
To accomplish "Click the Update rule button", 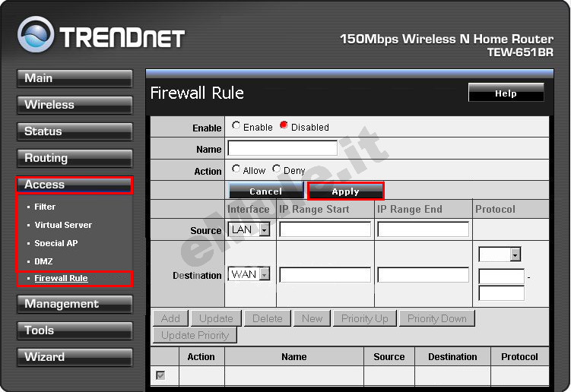I will [216, 318].
